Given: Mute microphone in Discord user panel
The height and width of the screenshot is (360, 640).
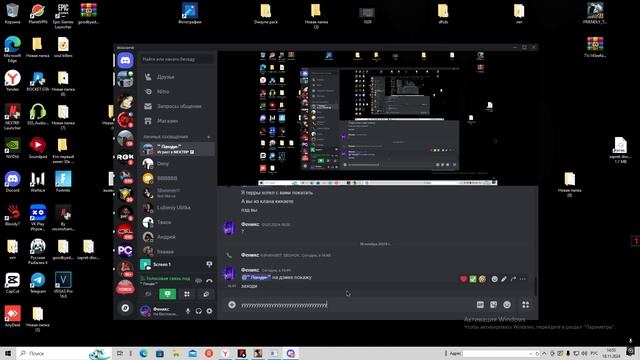Looking at the screenshot, I should pyautogui.click(x=188, y=311).
